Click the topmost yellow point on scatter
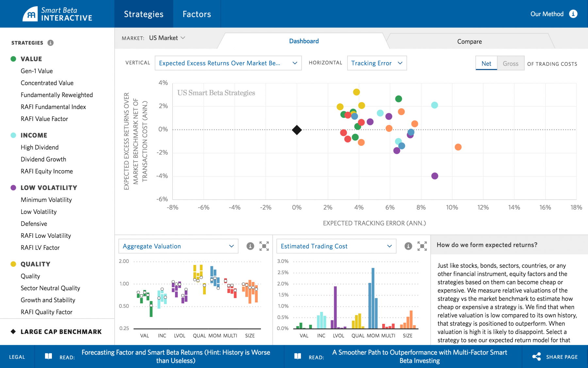Viewport: 588px width, 368px height. coord(356,92)
